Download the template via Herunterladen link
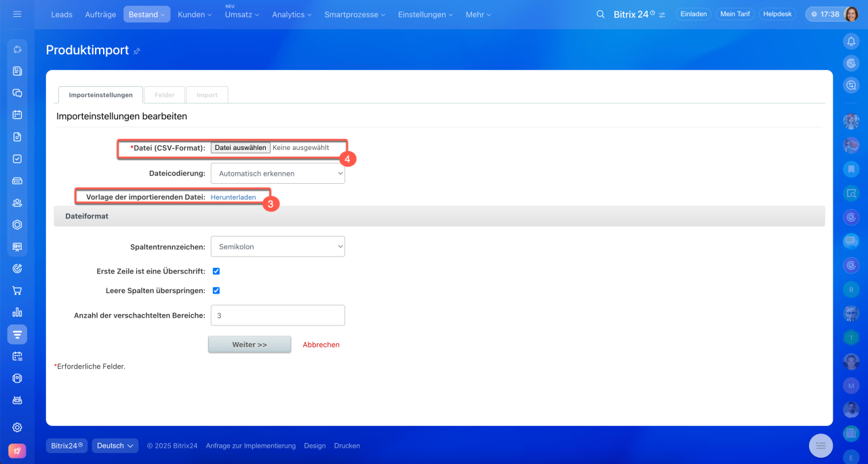This screenshot has height=464, width=868. (x=233, y=197)
